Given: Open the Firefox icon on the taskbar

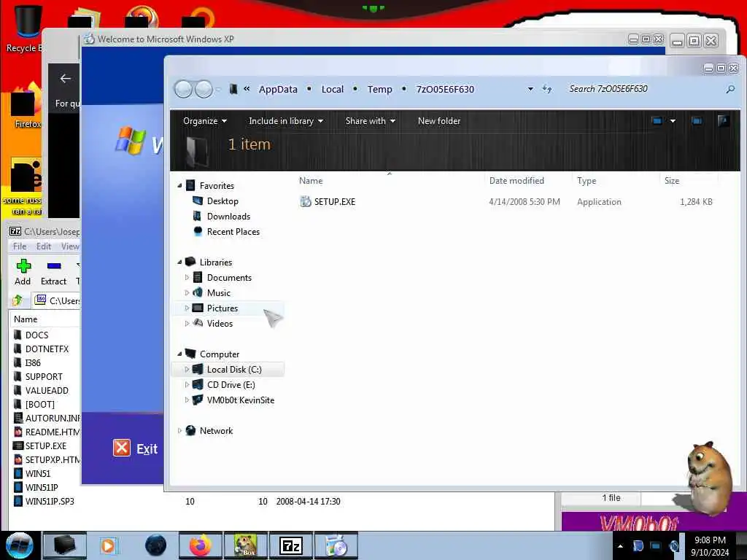Looking at the screenshot, I should pos(201,545).
